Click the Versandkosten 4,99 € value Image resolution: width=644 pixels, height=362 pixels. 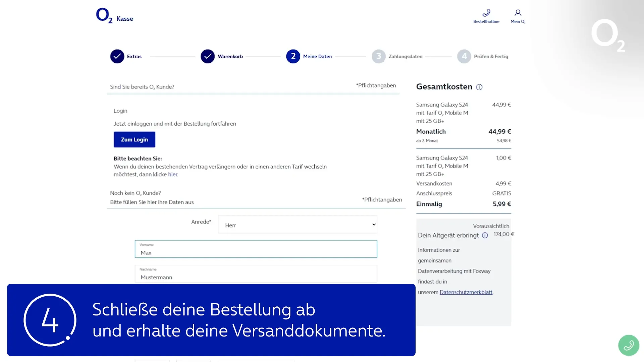pyautogui.click(x=503, y=184)
